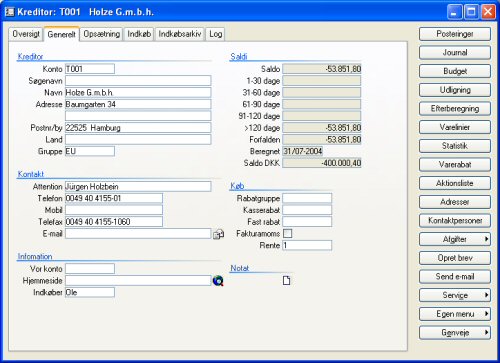Click the Kreditor section heading
The width and height of the screenshot is (500, 363).
point(30,56)
